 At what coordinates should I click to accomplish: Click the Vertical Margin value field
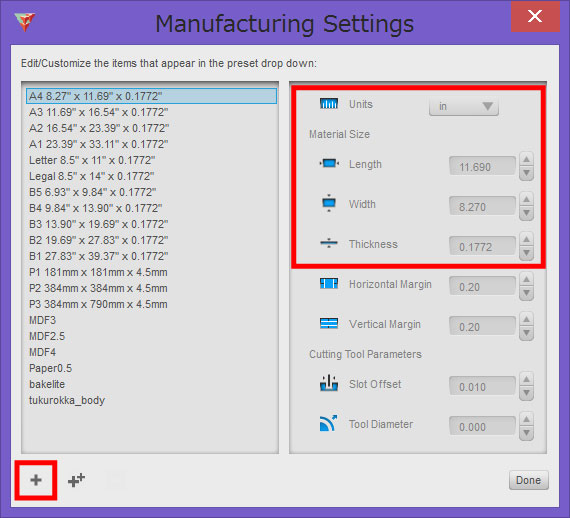click(x=482, y=326)
